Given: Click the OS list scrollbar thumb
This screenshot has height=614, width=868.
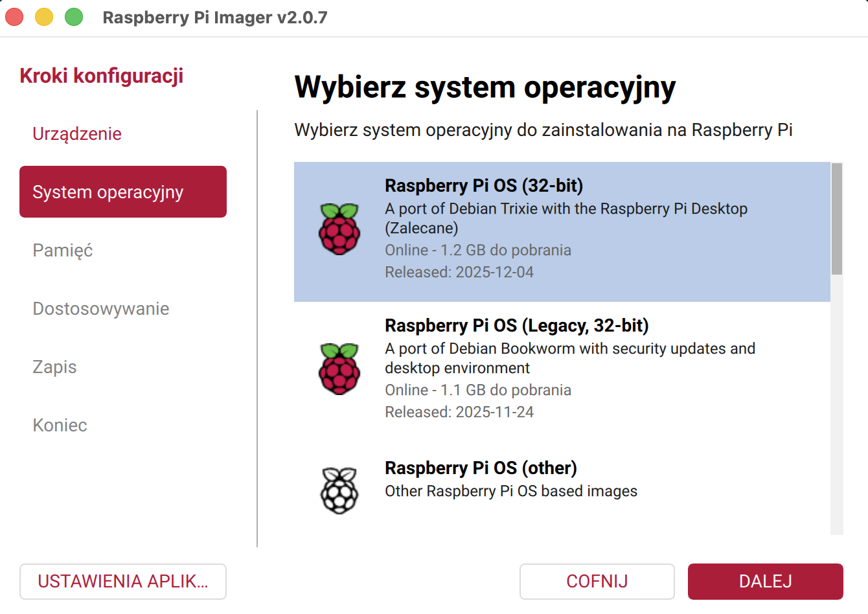Looking at the screenshot, I should pyautogui.click(x=837, y=219).
